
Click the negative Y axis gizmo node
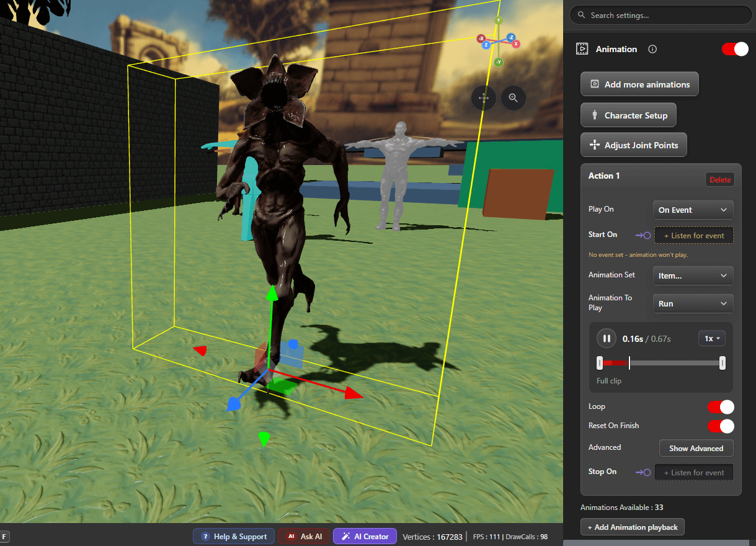pos(499,62)
